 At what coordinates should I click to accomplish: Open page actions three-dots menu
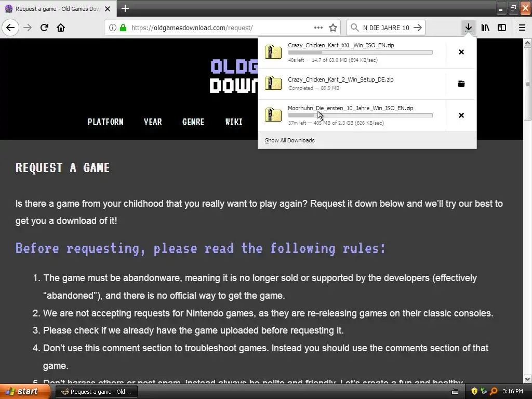318,28
